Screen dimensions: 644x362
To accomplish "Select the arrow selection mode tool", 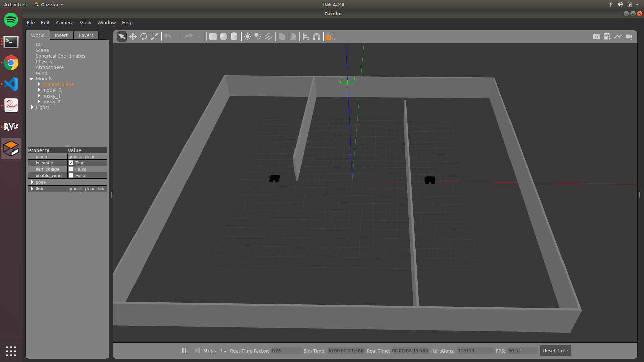I will point(122,37).
